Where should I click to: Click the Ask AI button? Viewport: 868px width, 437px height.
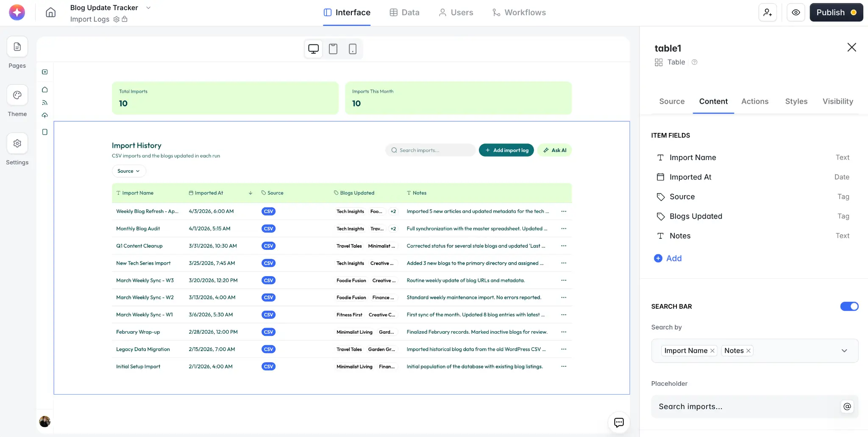coord(555,150)
